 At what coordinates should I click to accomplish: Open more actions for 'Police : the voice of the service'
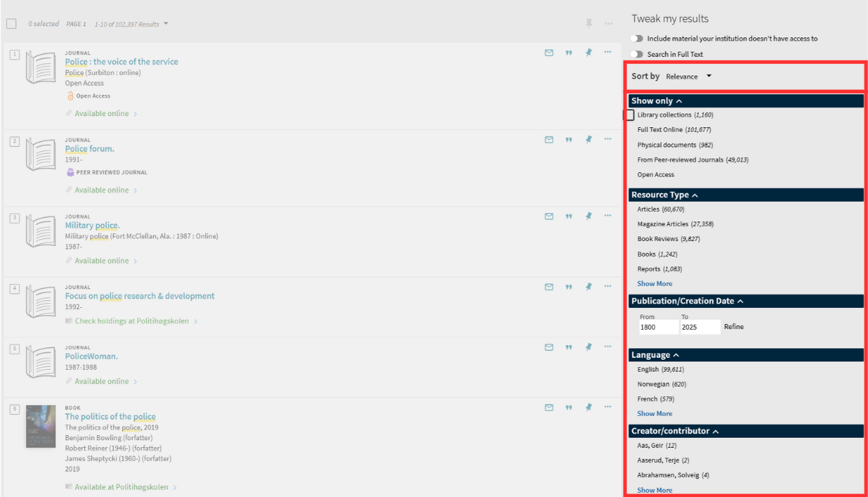[608, 51]
